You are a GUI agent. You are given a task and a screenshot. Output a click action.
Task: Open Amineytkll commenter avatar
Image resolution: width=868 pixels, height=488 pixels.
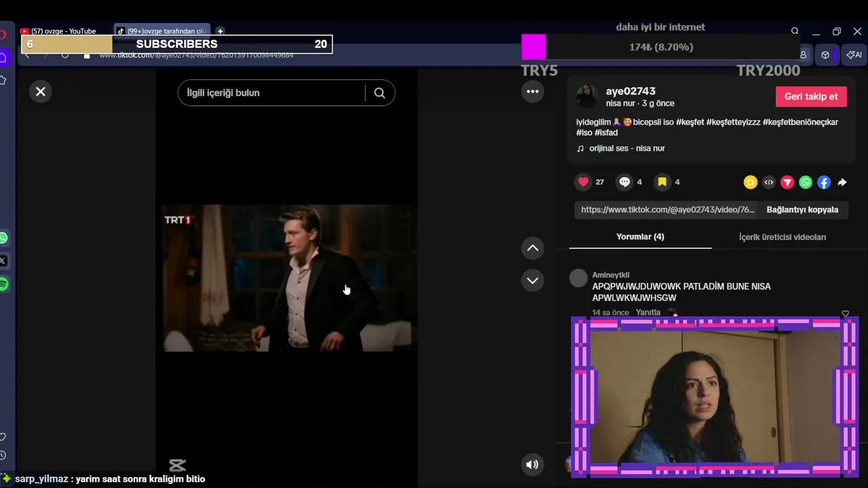(x=578, y=278)
